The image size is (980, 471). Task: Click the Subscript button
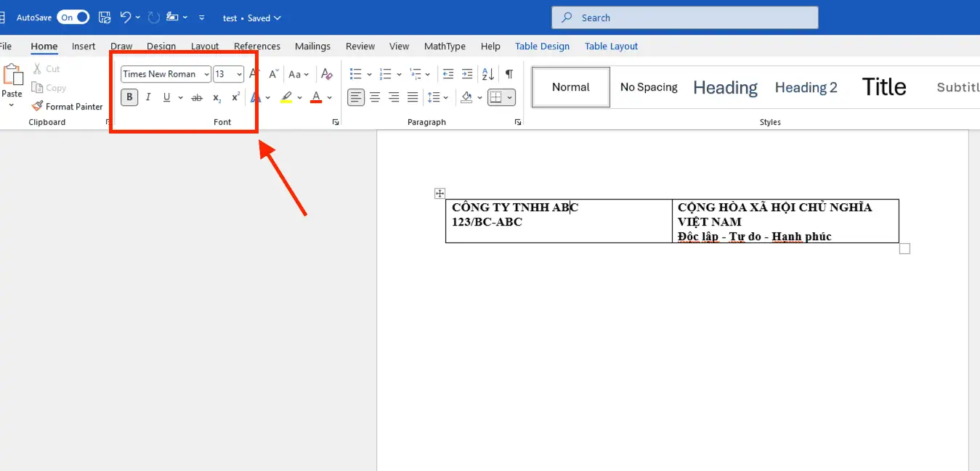point(216,97)
